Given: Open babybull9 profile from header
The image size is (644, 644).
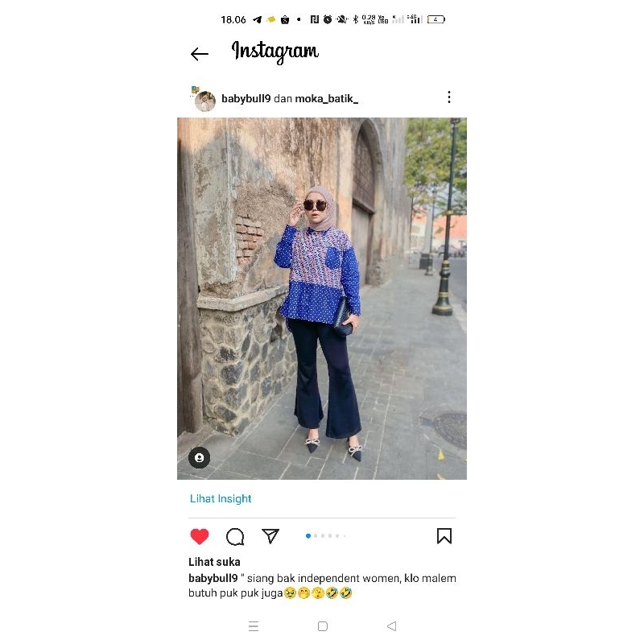Looking at the screenshot, I should 246,98.
